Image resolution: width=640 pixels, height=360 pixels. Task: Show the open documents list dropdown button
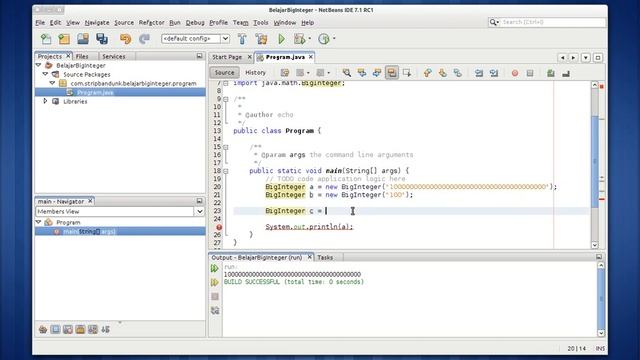586,58
